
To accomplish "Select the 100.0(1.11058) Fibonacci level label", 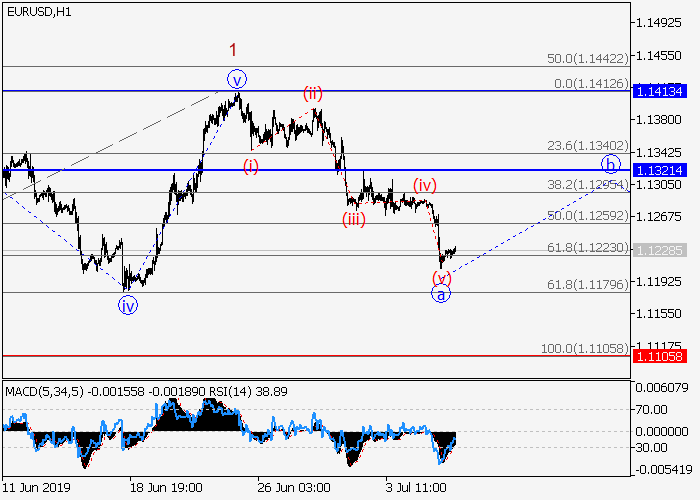I will [x=586, y=348].
